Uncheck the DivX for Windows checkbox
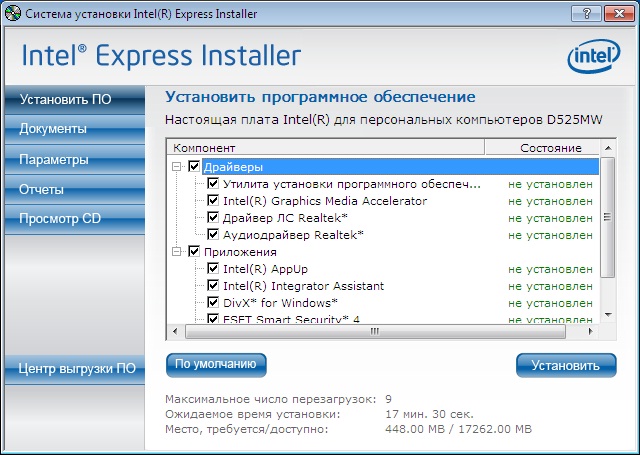 point(213,303)
